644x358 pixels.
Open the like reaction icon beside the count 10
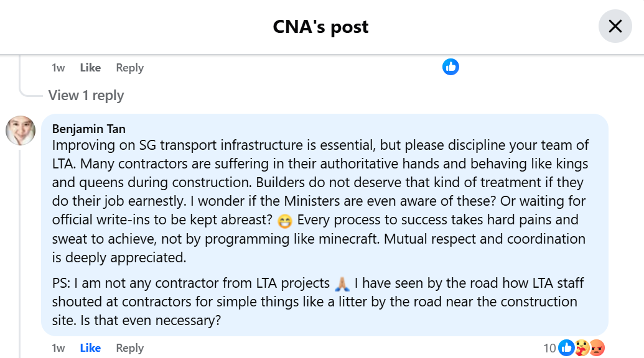click(x=566, y=348)
